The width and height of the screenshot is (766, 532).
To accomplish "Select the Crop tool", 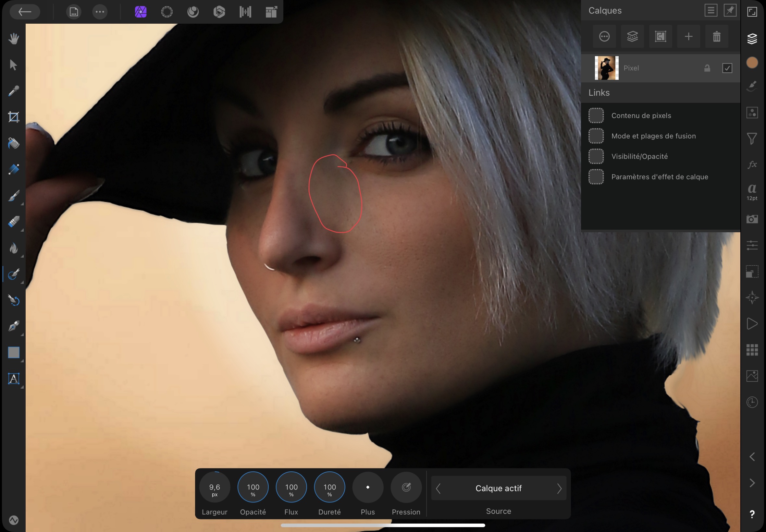I will tap(13, 117).
